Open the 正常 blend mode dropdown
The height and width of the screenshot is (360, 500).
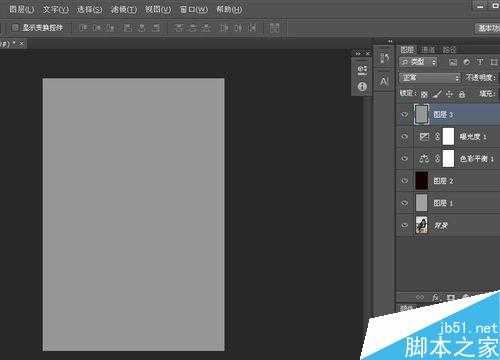tap(430, 78)
